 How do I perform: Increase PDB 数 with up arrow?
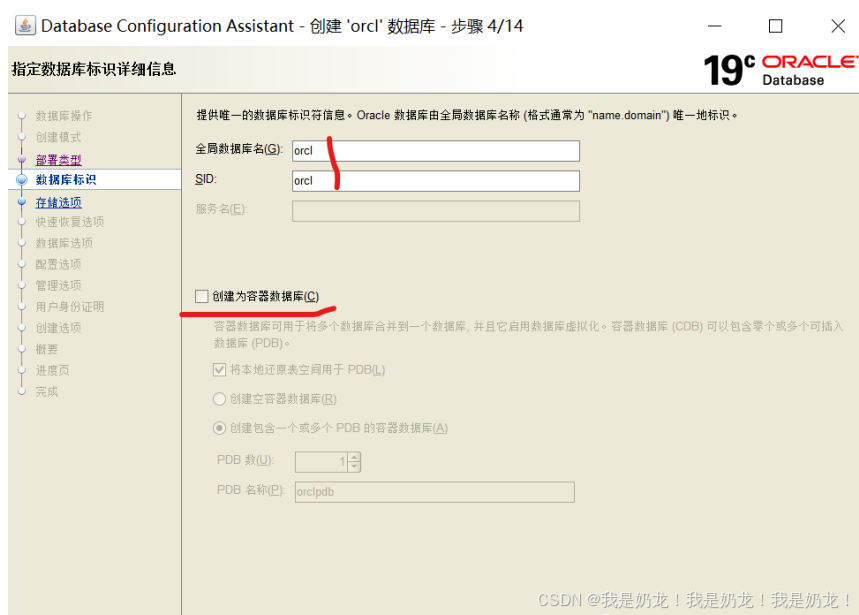point(354,457)
